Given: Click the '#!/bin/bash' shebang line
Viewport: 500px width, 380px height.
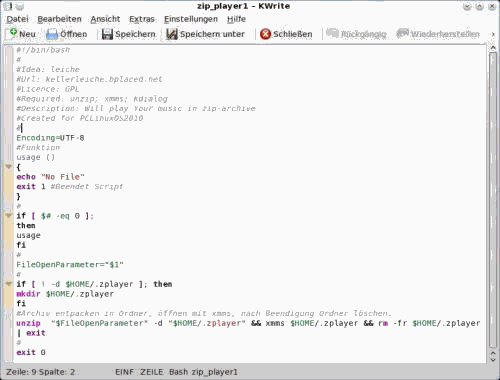Looking at the screenshot, I should pos(43,50).
